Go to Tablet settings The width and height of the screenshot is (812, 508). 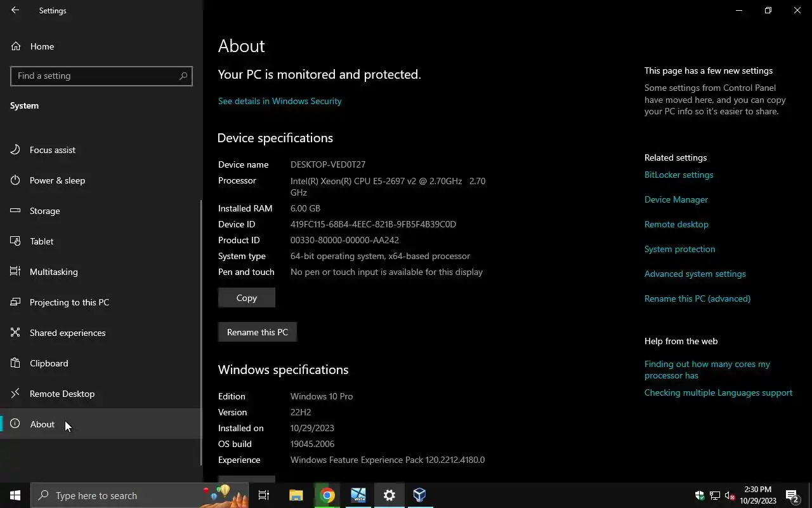coord(101,241)
